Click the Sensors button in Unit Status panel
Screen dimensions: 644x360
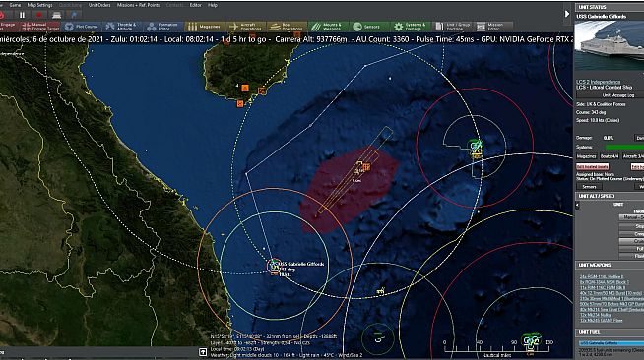pyautogui.click(x=589, y=187)
